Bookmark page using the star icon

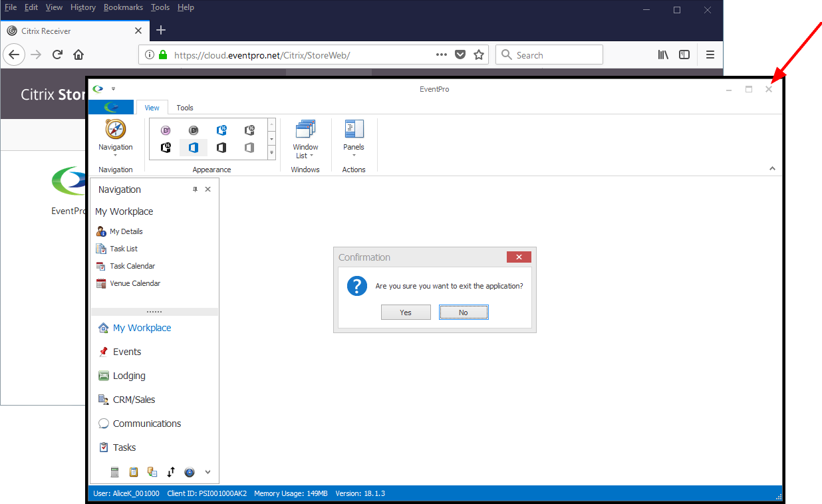pyautogui.click(x=478, y=55)
